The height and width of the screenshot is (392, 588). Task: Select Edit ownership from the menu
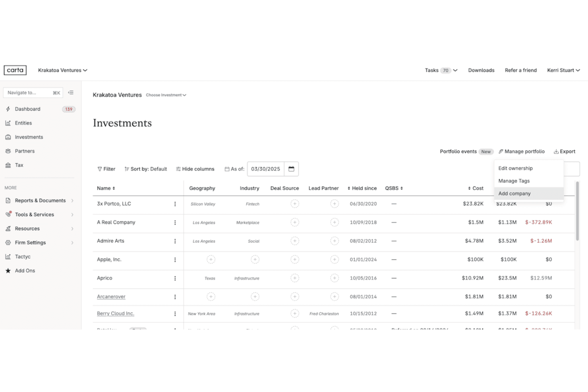click(529, 168)
